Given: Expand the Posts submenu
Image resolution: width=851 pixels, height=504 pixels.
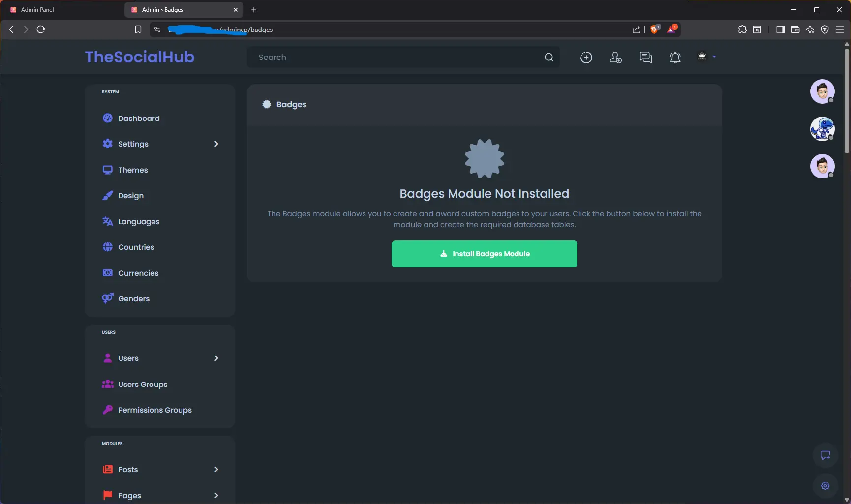Looking at the screenshot, I should [216, 470].
